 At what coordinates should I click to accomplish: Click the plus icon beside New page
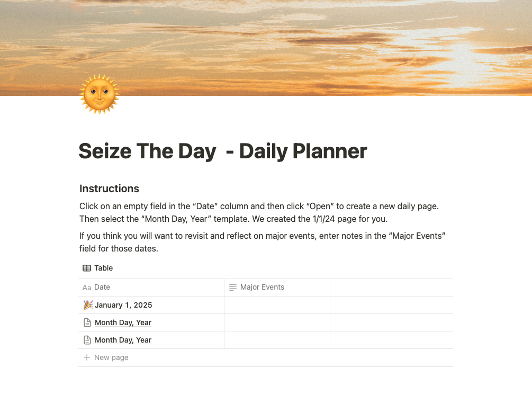(87, 357)
